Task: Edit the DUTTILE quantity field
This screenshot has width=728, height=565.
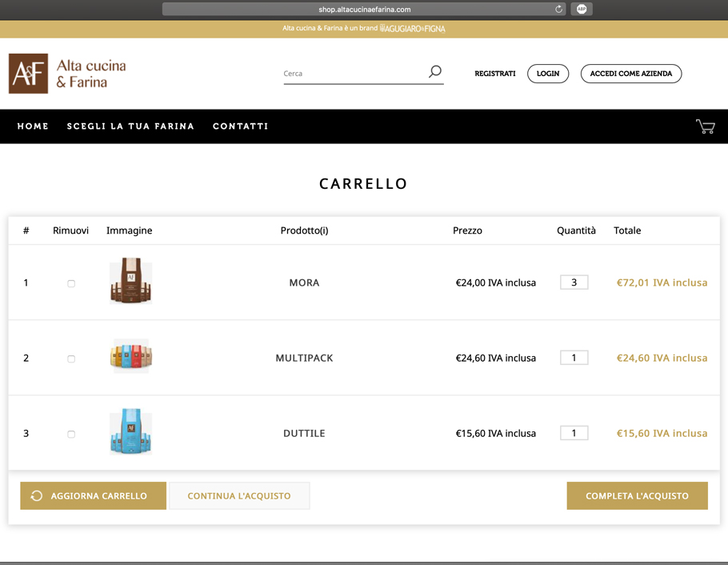Action: click(574, 433)
